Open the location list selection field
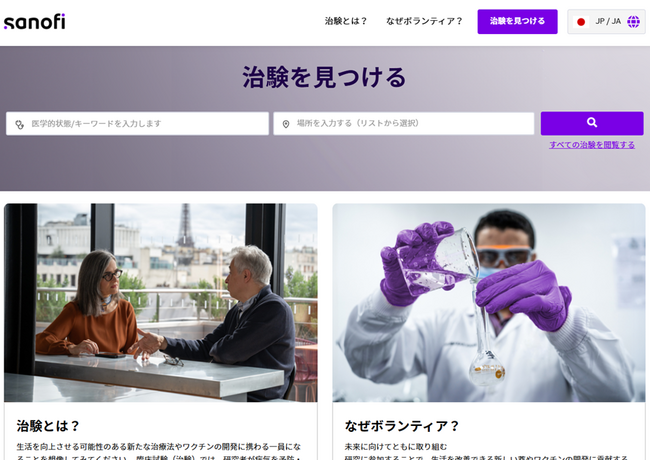The image size is (650, 460). 410,124
